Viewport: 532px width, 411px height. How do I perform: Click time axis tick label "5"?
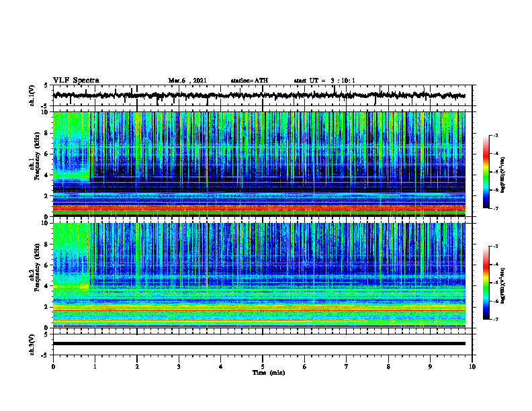click(x=263, y=367)
